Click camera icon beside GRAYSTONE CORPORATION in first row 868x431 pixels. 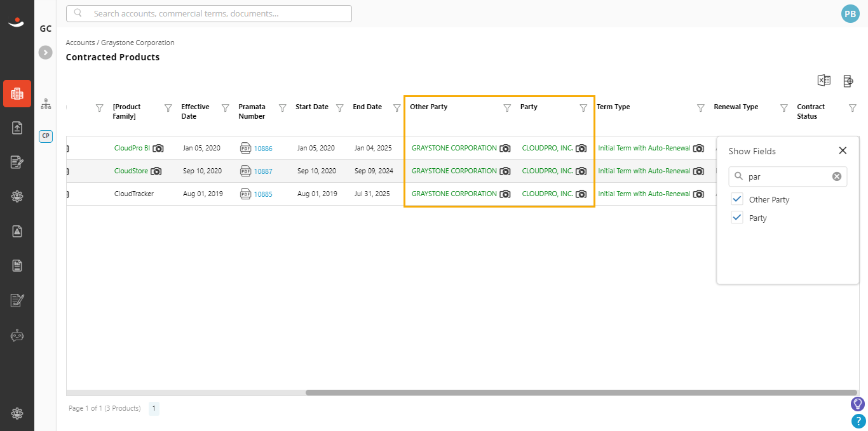point(505,149)
